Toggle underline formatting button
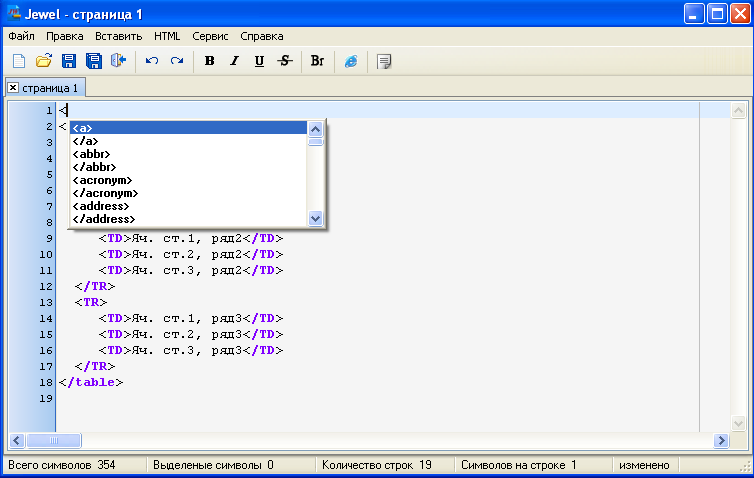 click(259, 61)
